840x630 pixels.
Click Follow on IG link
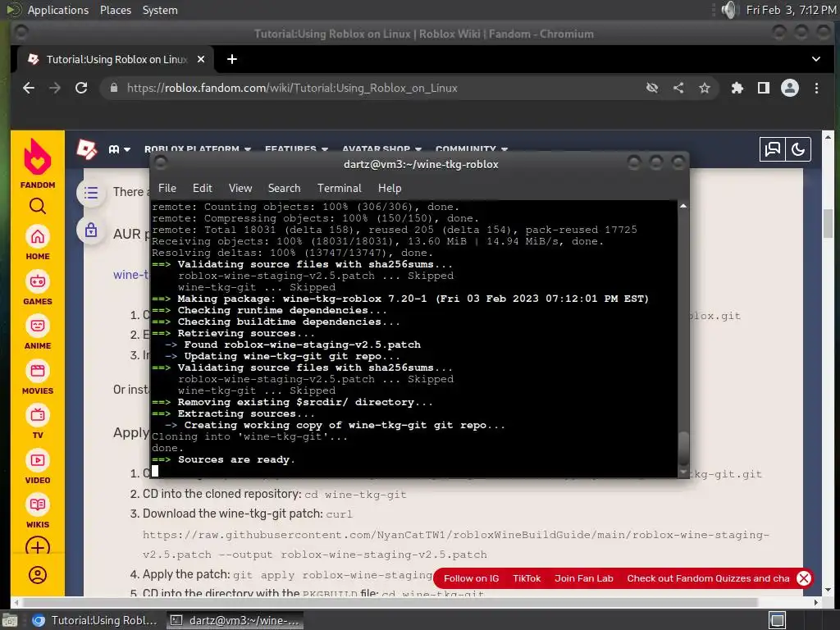click(471, 578)
